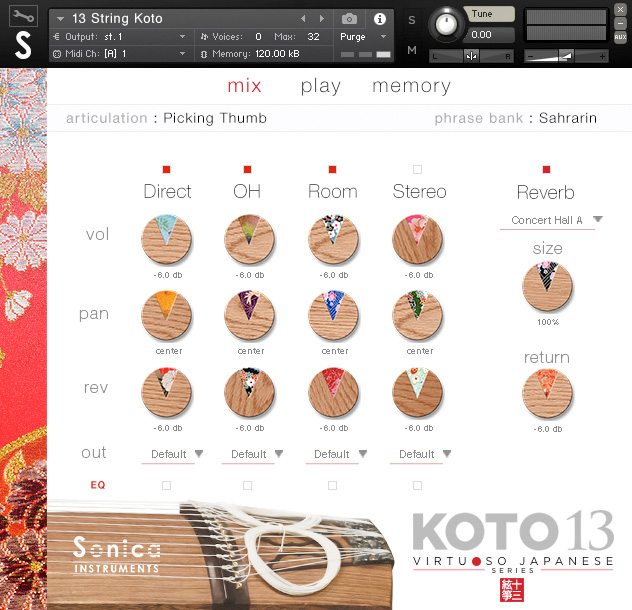Open the Purge dropdown menu
This screenshot has width=632, height=610.
coord(363,37)
